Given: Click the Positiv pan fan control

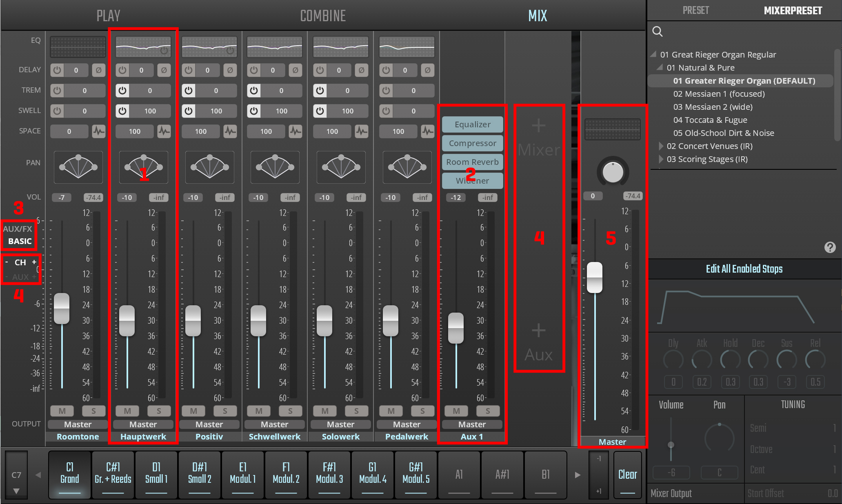Looking at the screenshot, I should [209, 167].
